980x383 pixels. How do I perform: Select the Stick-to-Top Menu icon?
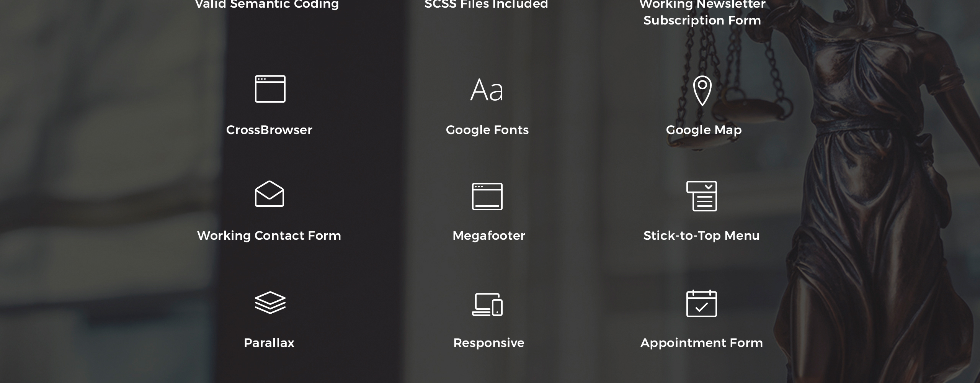[702, 196]
